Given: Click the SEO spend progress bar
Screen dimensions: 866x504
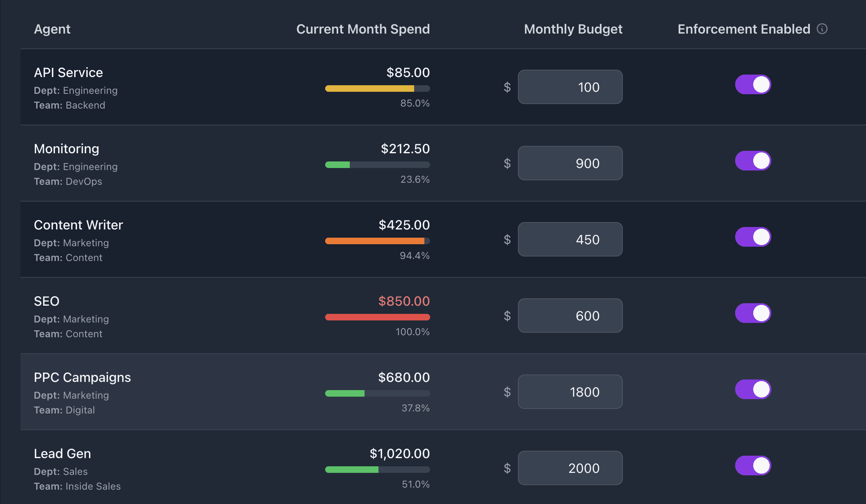Looking at the screenshot, I should click(x=377, y=317).
